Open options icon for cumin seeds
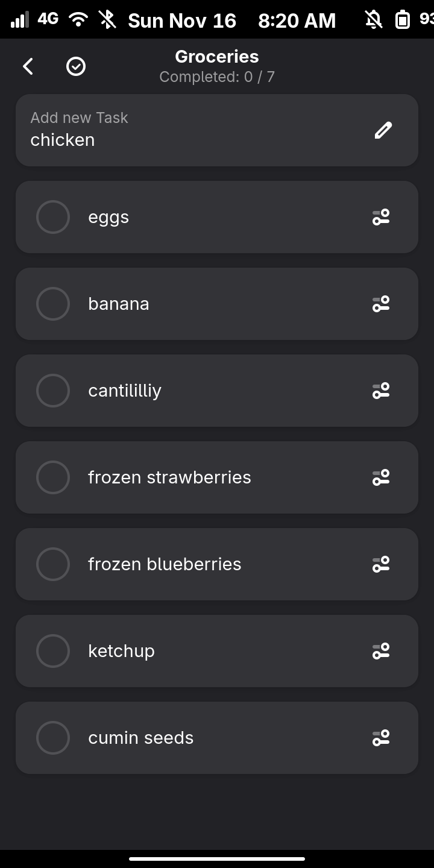Viewport: 434px width, 868px height. click(x=381, y=738)
